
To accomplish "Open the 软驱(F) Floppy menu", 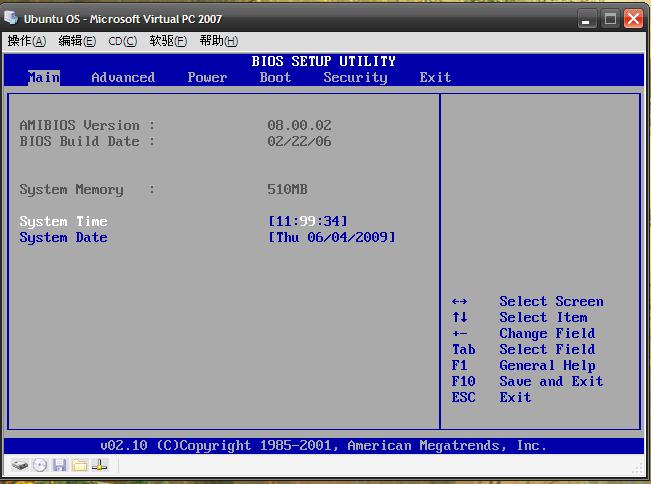I will tap(168, 41).
